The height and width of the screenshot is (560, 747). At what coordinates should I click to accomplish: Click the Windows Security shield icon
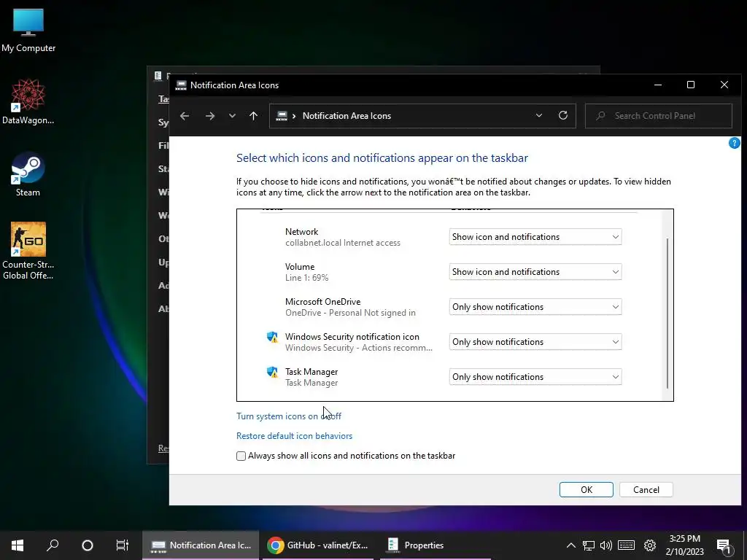point(273,337)
